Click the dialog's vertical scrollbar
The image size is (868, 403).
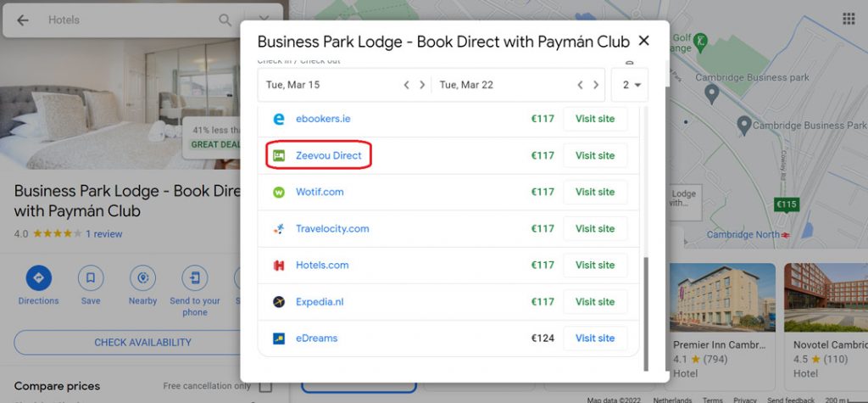tap(645, 314)
